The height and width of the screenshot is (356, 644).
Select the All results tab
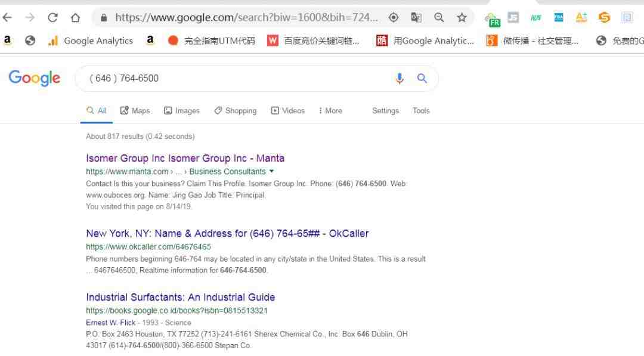[97, 110]
